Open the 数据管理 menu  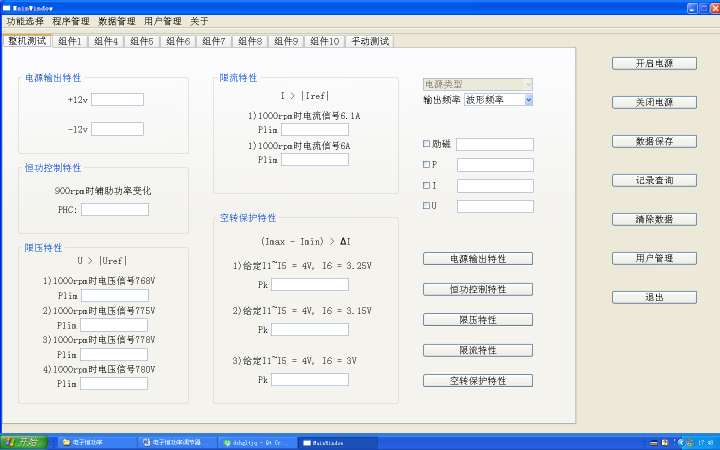[117, 21]
